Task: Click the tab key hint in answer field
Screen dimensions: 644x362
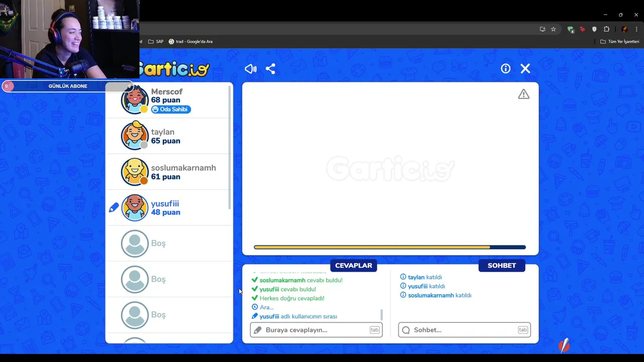Action: [374, 330]
